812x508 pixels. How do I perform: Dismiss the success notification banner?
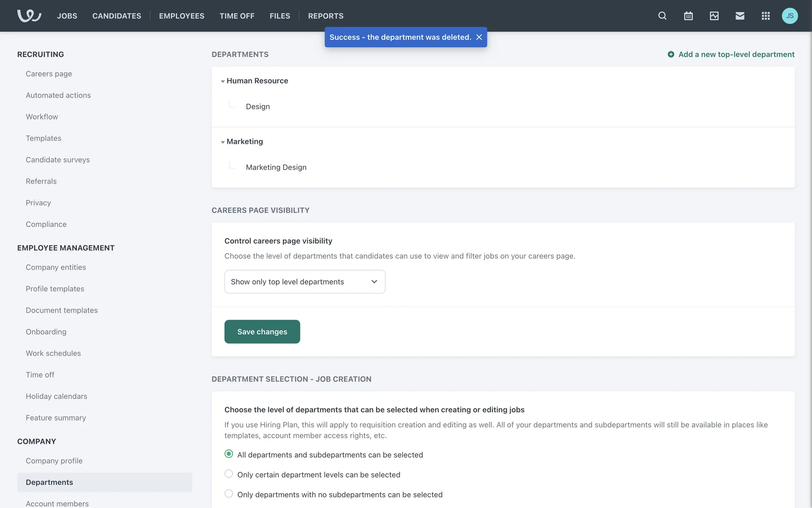click(x=479, y=37)
